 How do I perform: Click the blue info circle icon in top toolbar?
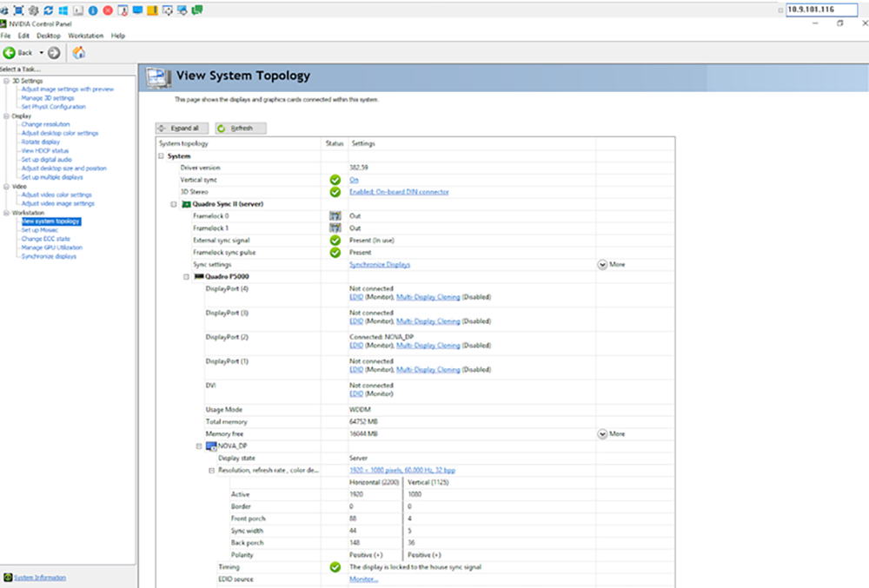pos(93,10)
